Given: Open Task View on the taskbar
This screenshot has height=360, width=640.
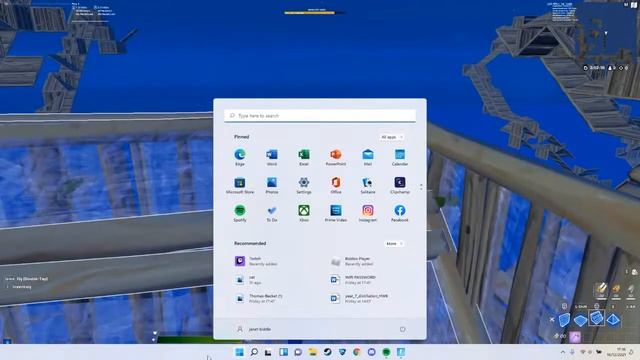Looking at the screenshot, I should tap(268, 352).
